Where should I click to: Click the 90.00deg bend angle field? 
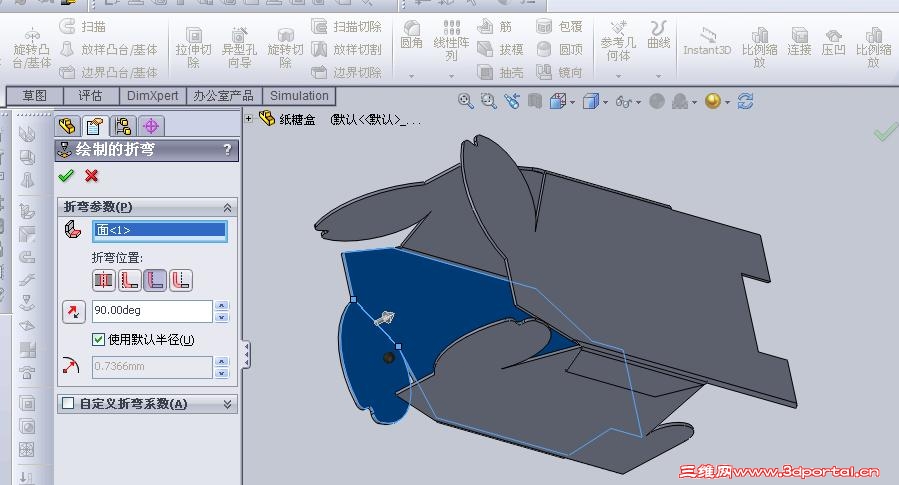click(x=152, y=311)
